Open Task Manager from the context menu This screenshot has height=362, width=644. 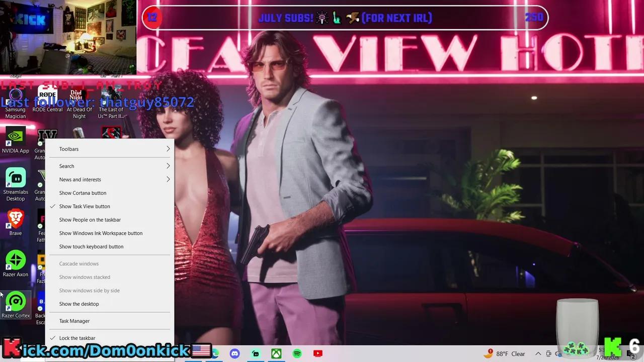110,321
